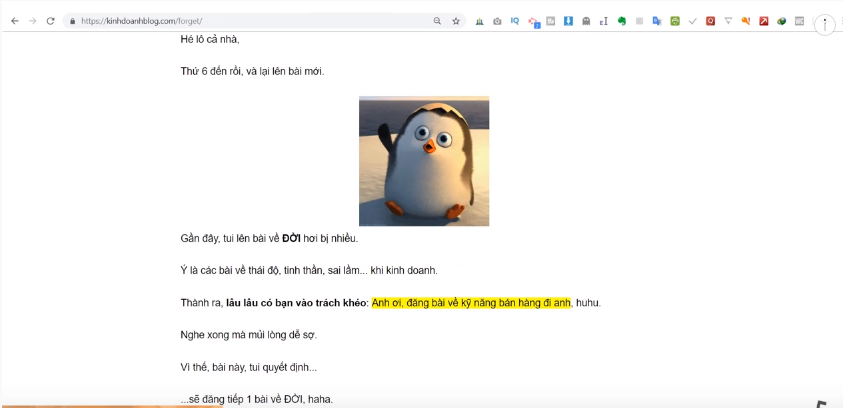Bookmark this page with the star
Image resolution: width=843 pixels, height=408 pixels.
[456, 21]
